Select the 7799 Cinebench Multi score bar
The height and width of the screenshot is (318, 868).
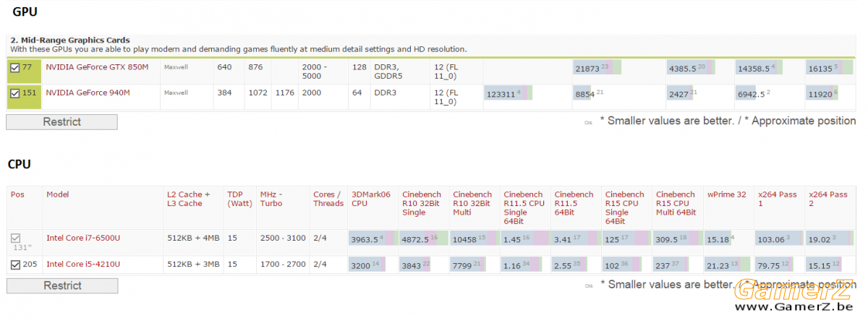pos(467,265)
